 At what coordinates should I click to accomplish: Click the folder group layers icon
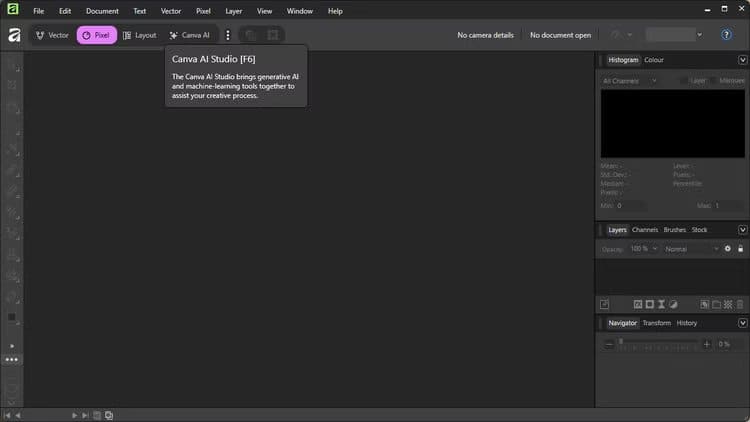pyautogui.click(x=716, y=304)
